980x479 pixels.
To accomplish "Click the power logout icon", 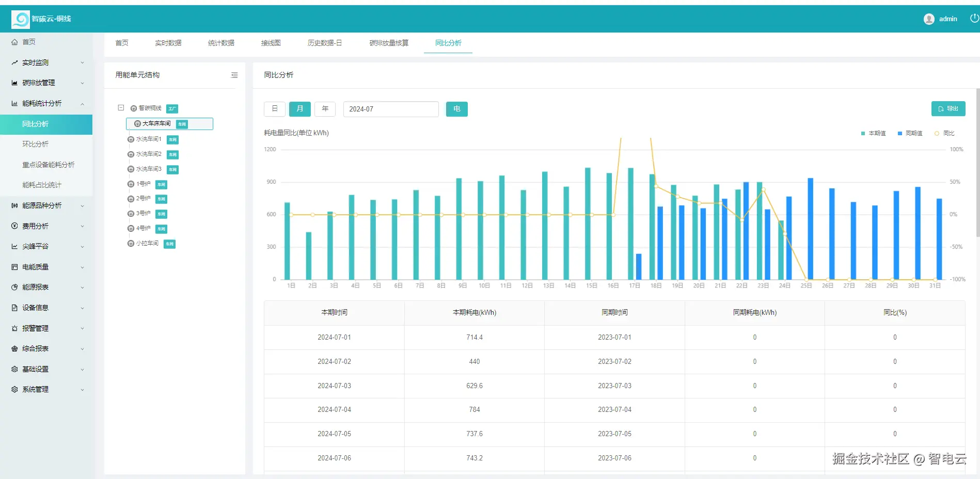I will 974,18.
